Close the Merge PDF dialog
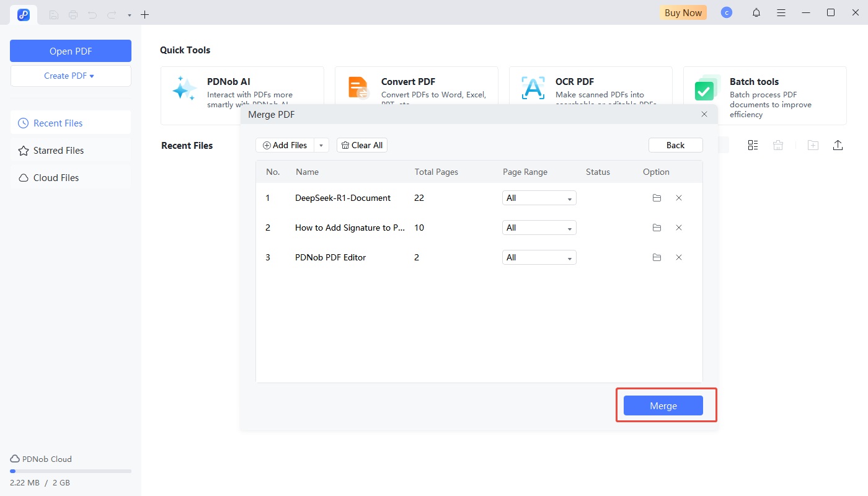Screen dimensions: 868x496 [x=704, y=115]
